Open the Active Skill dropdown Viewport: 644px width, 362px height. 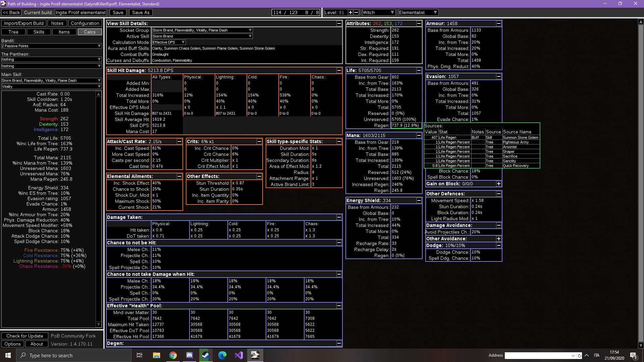tap(202, 36)
